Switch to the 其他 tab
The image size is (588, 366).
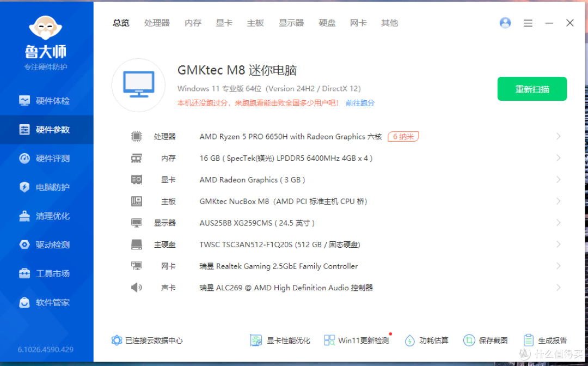(x=389, y=23)
